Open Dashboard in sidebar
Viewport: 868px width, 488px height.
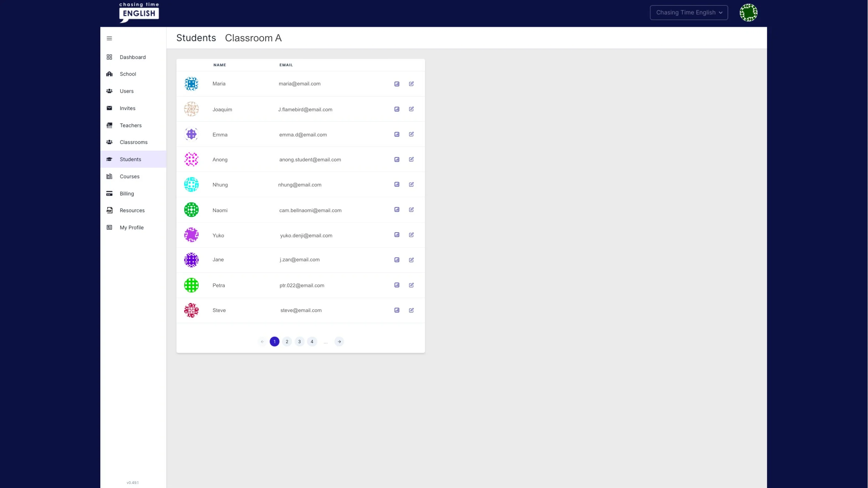[x=133, y=57]
